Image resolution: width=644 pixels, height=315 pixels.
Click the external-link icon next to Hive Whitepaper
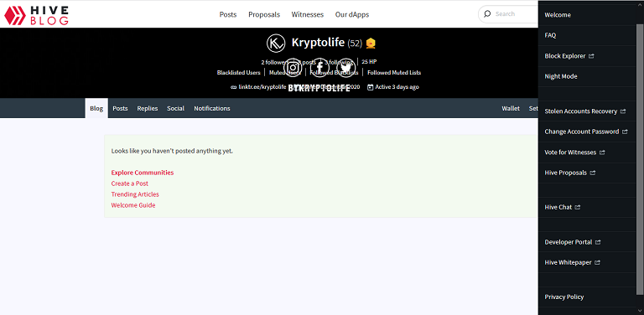598,262
